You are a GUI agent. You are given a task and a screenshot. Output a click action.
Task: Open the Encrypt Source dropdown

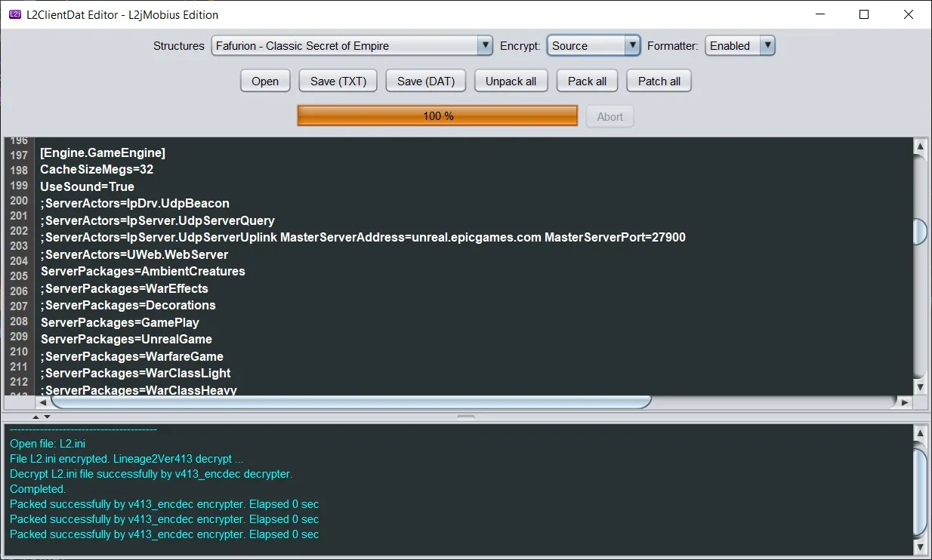(594, 46)
